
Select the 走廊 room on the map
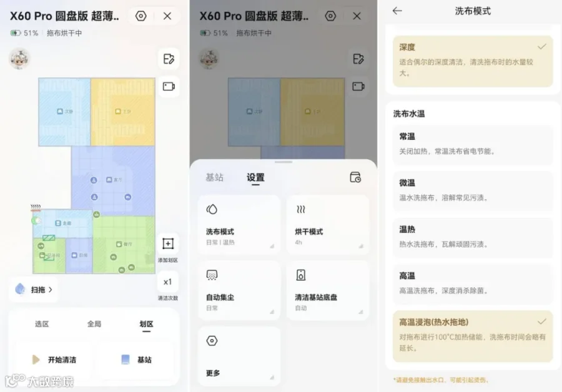(63, 223)
